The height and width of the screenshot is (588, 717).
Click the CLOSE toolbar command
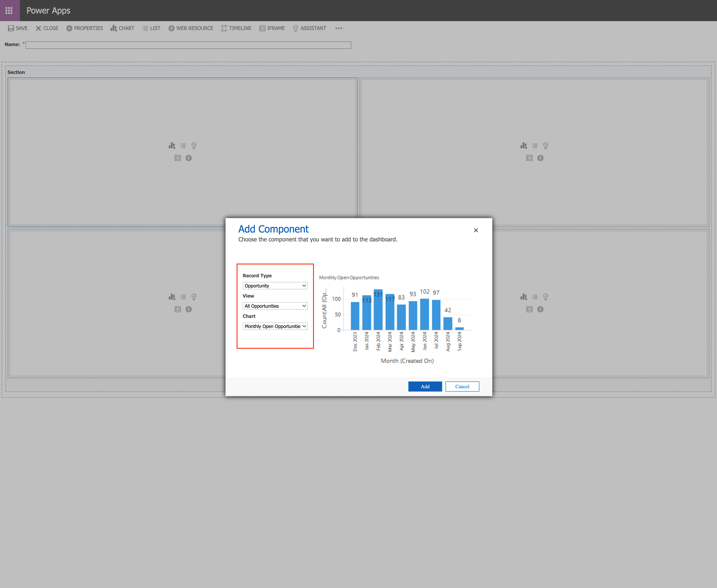(x=47, y=28)
